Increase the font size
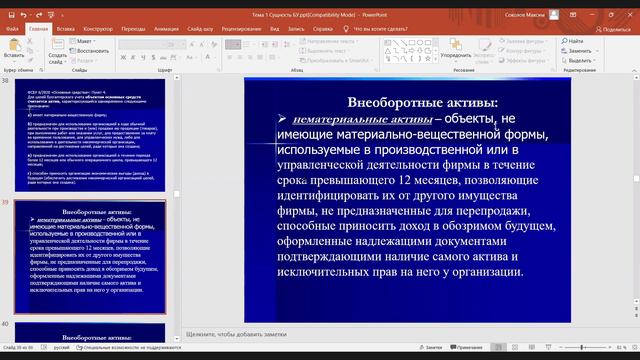 [192, 44]
